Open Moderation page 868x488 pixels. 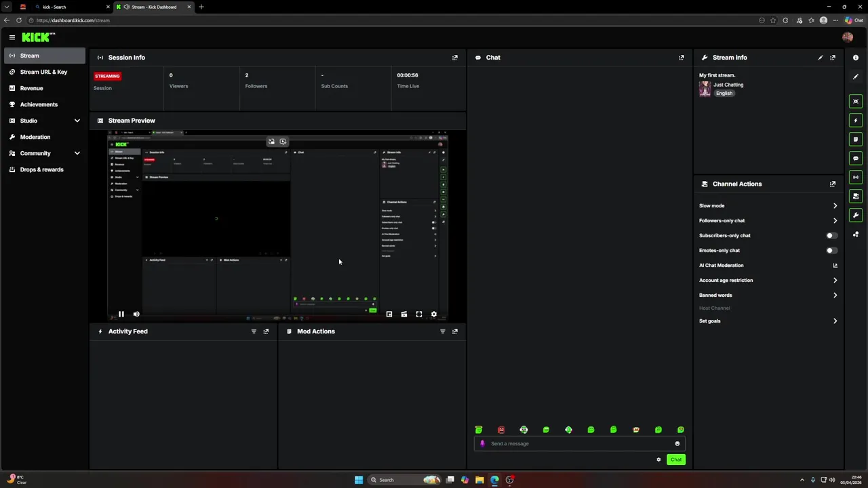pos(45,137)
